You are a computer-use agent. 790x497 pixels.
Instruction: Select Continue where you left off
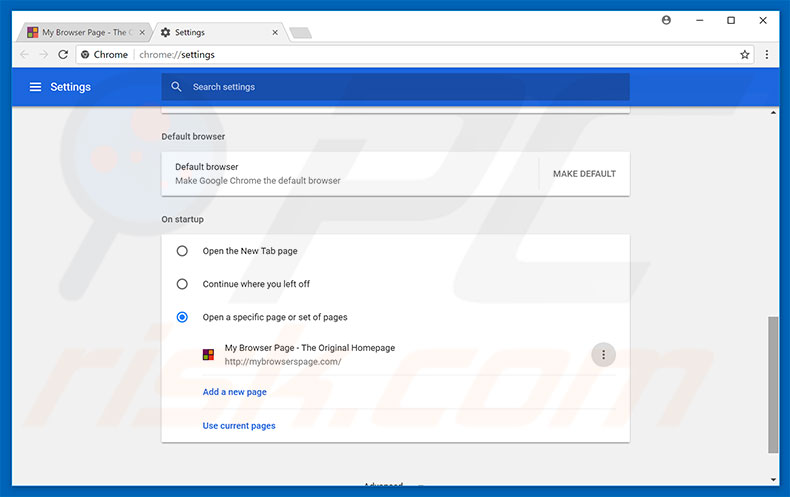click(182, 284)
